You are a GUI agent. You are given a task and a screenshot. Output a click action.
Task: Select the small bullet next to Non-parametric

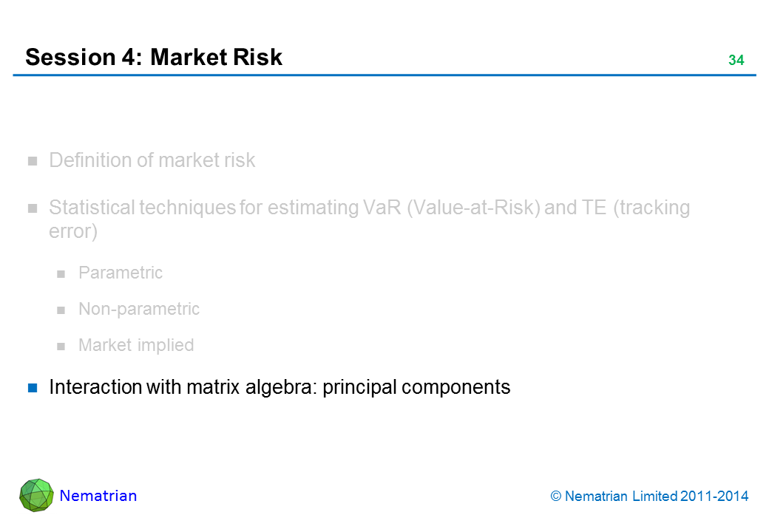[x=62, y=310]
